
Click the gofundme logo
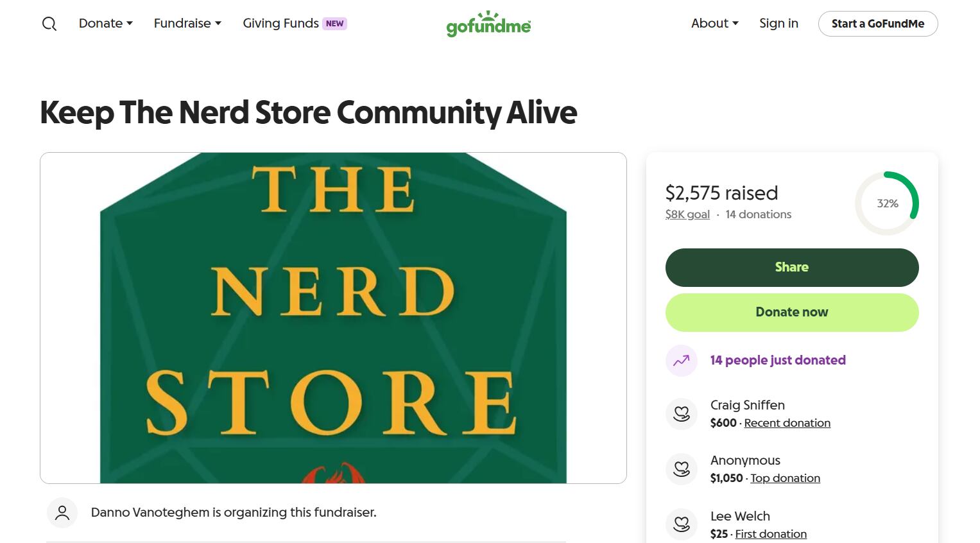488,24
